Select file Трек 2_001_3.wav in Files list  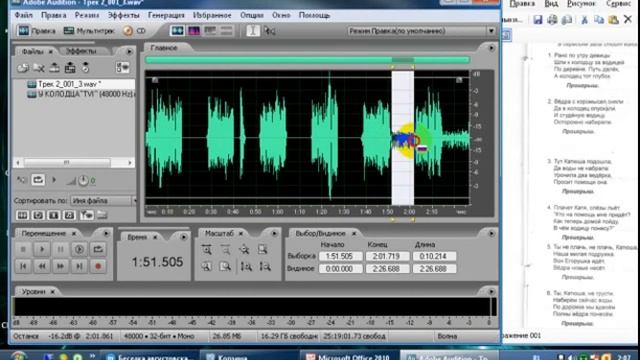[x=80, y=84]
